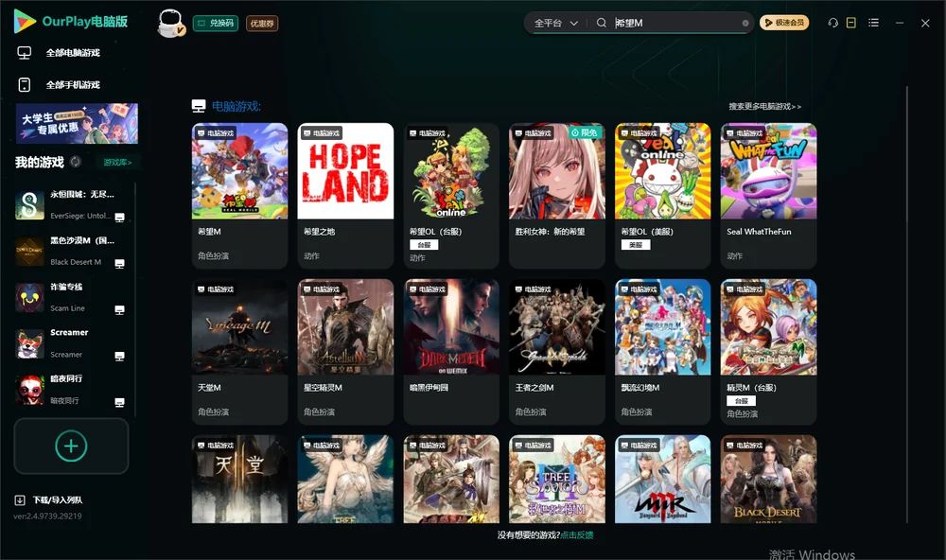Click the 极速会员 VIP button
The width and height of the screenshot is (946, 560).
(783, 23)
